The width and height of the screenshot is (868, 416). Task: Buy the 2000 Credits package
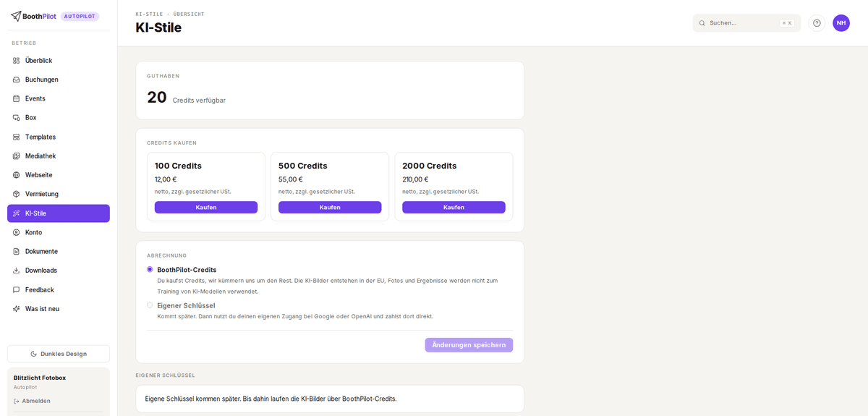click(454, 208)
